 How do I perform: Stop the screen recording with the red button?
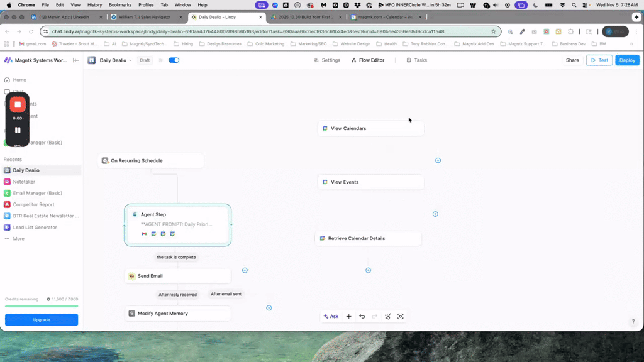tap(18, 105)
